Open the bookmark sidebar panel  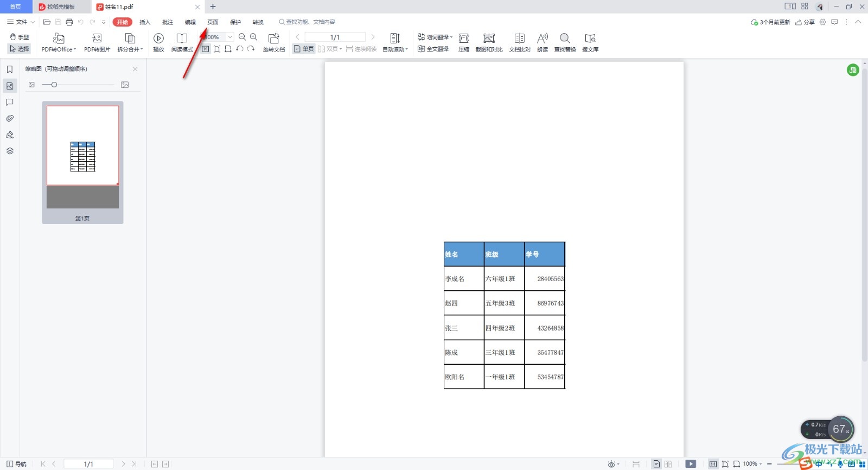click(x=10, y=69)
